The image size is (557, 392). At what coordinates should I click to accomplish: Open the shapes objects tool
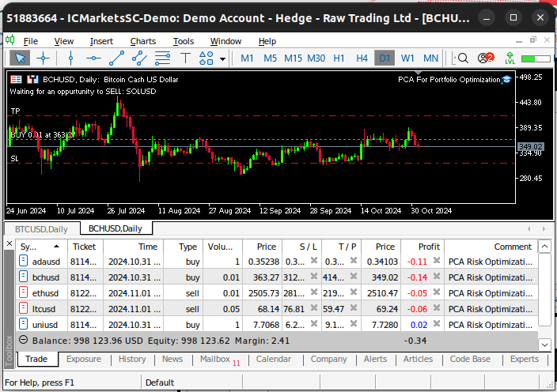click(x=207, y=58)
